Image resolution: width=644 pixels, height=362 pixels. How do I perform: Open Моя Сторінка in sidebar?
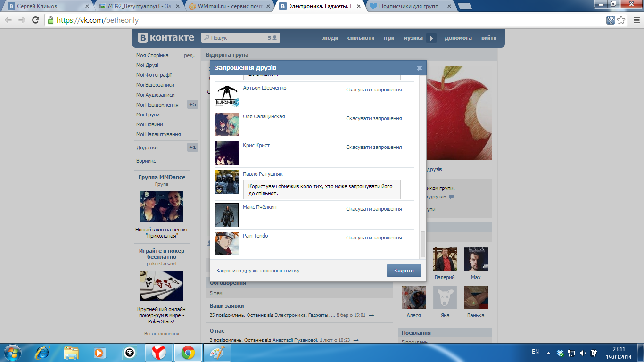152,55
